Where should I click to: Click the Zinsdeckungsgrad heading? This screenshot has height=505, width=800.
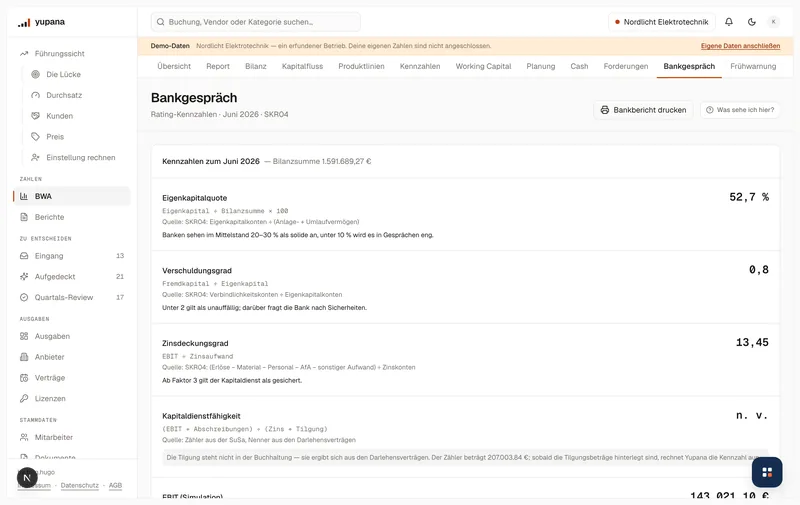click(x=195, y=343)
